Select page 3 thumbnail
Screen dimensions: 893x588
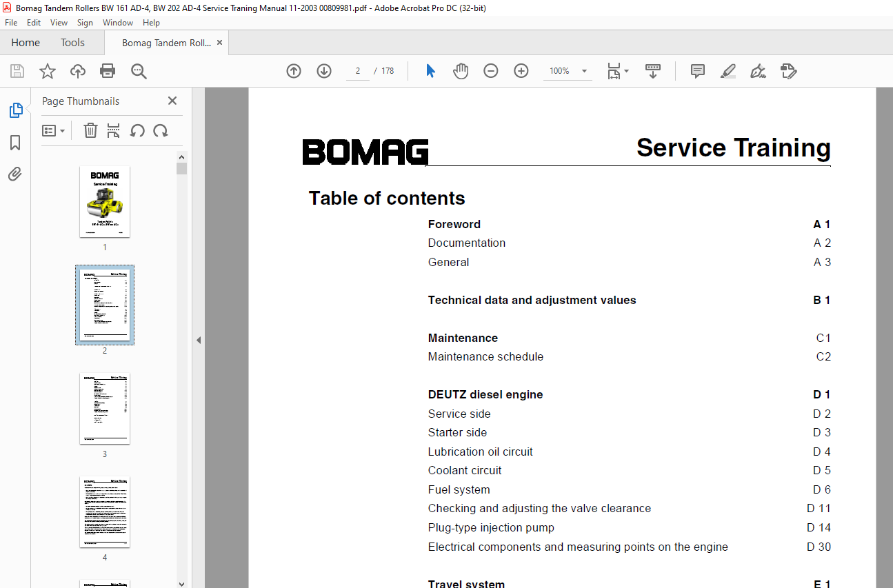coord(105,408)
